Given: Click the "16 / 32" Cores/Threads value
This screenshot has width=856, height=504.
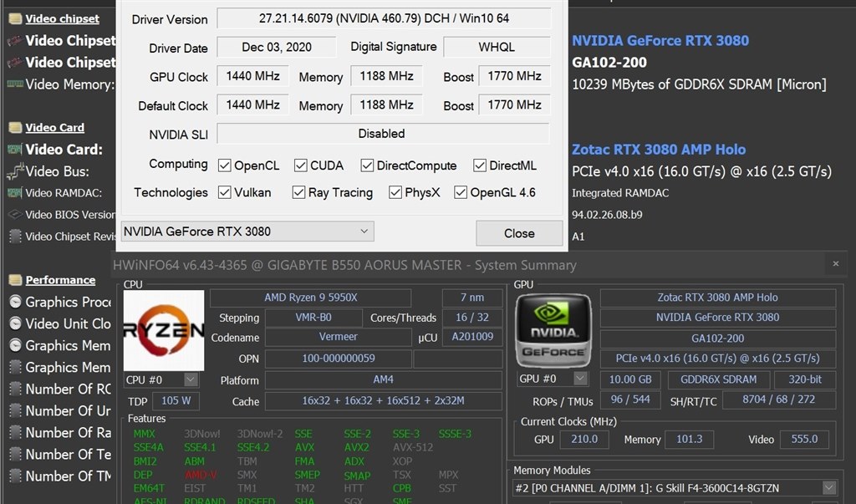Looking at the screenshot, I should [x=472, y=318].
